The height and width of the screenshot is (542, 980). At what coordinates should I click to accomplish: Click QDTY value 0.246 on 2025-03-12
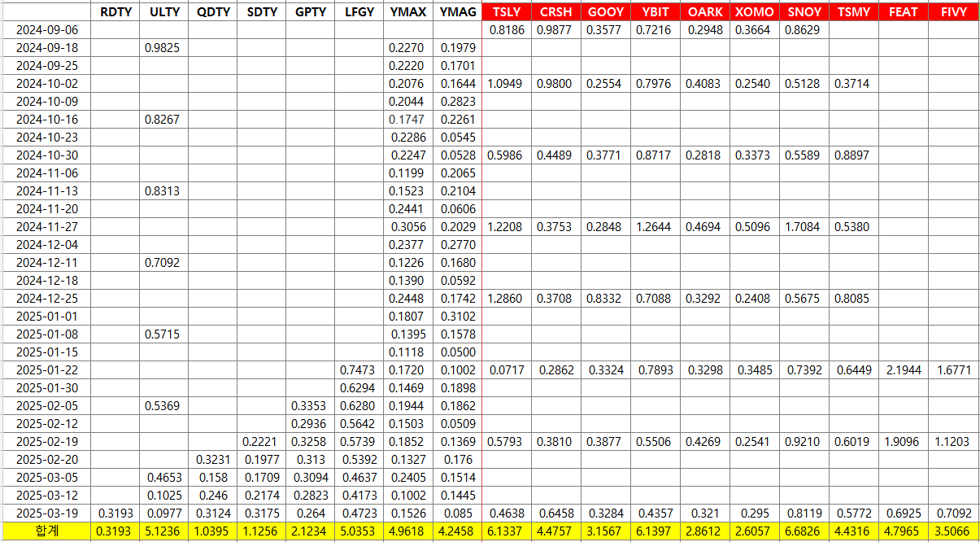(x=213, y=495)
